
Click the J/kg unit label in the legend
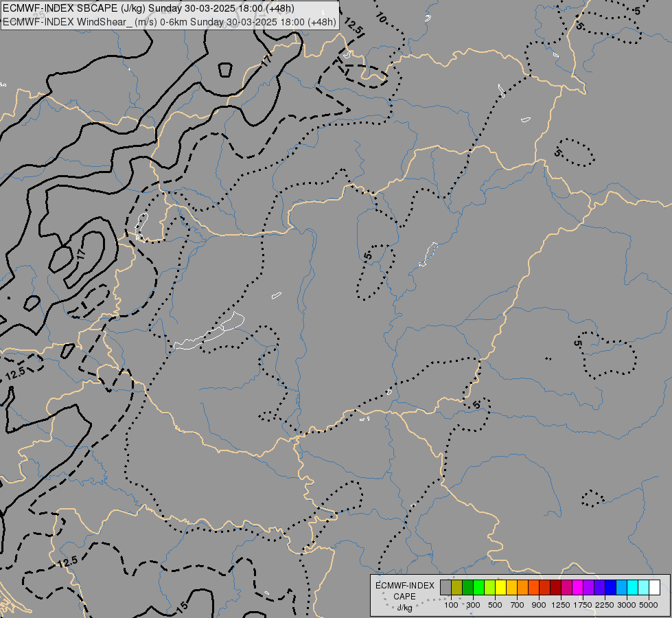pos(404,608)
